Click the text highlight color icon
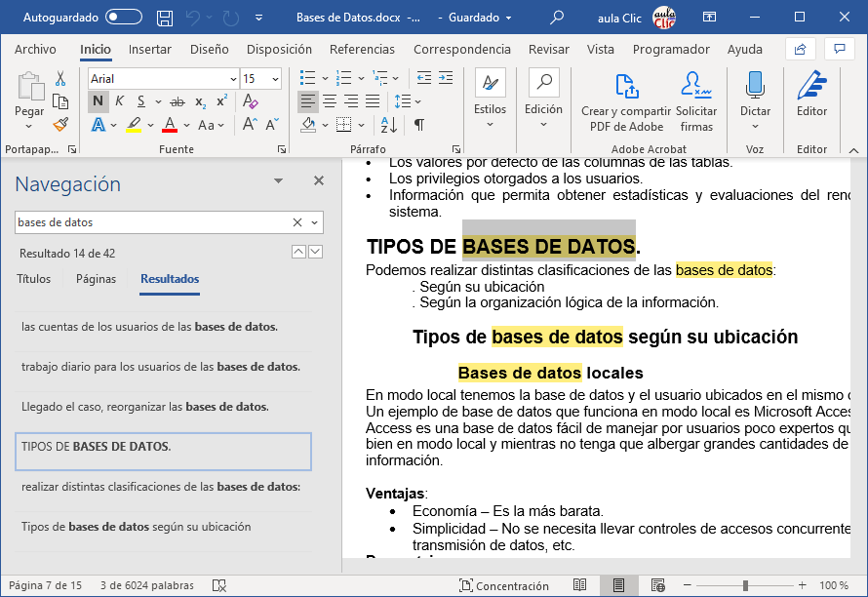The image size is (868, 597). [x=136, y=125]
